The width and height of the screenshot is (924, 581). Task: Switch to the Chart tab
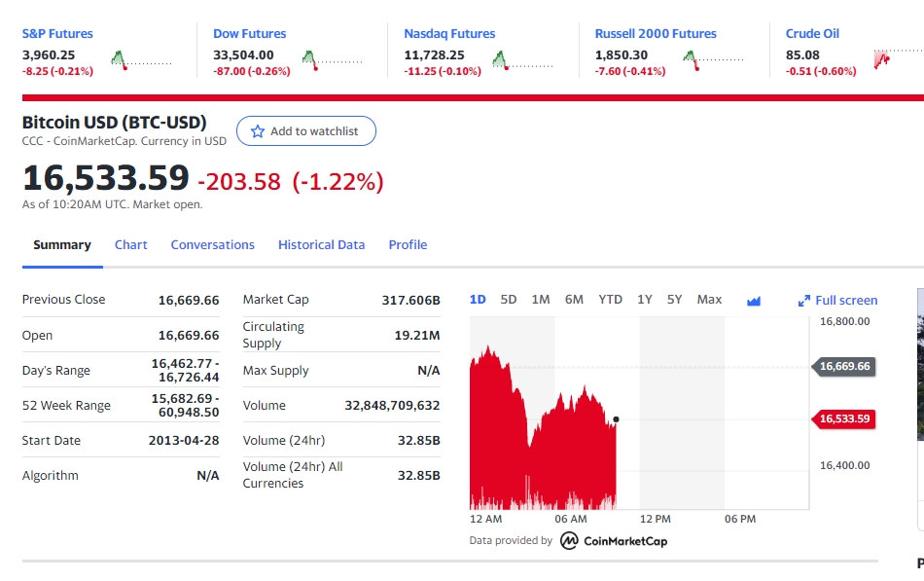[130, 245]
